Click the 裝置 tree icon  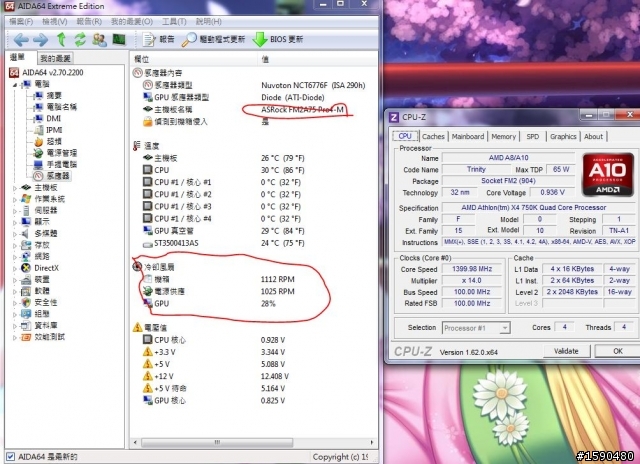26,280
